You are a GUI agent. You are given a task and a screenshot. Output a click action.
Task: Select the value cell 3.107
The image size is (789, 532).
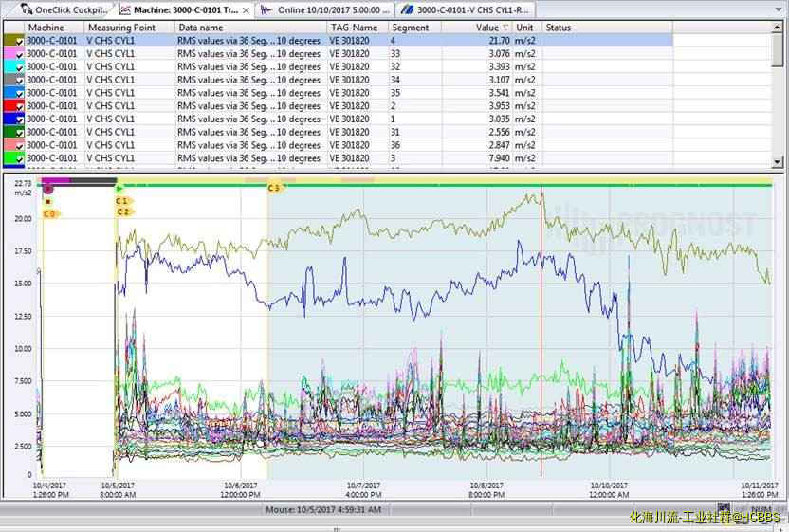[x=476, y=80]
